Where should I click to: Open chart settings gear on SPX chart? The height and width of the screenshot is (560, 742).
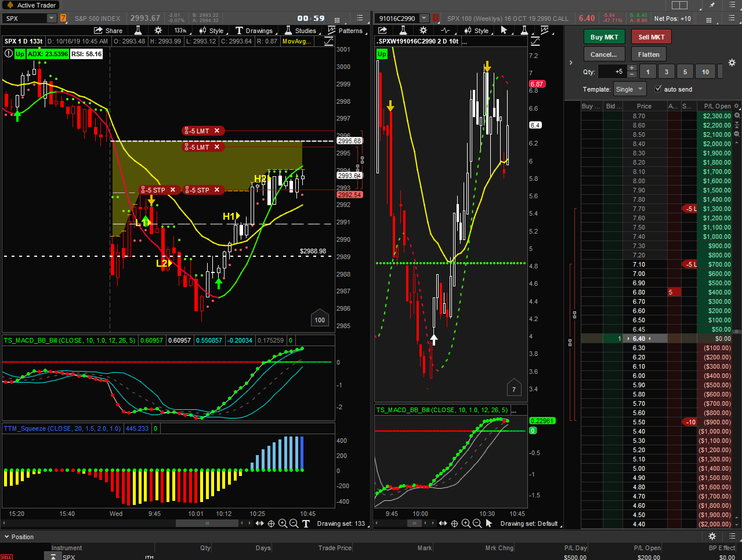158,30
